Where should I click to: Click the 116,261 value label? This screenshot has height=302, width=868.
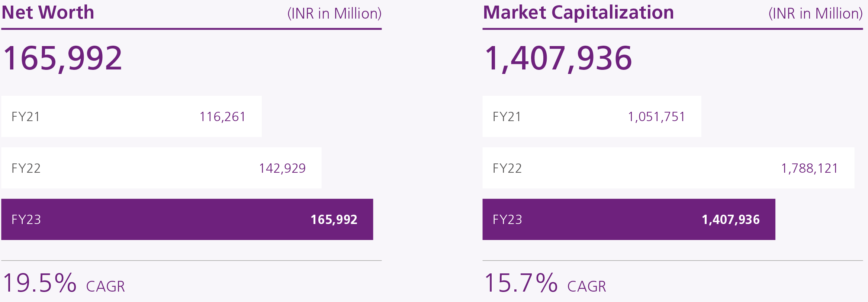[x=222, y=117]
